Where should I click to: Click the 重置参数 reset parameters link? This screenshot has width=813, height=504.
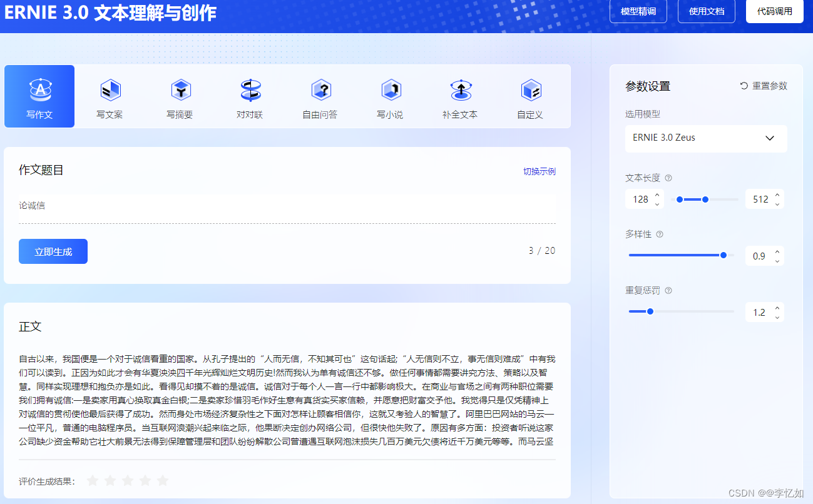tap(764, 86)
